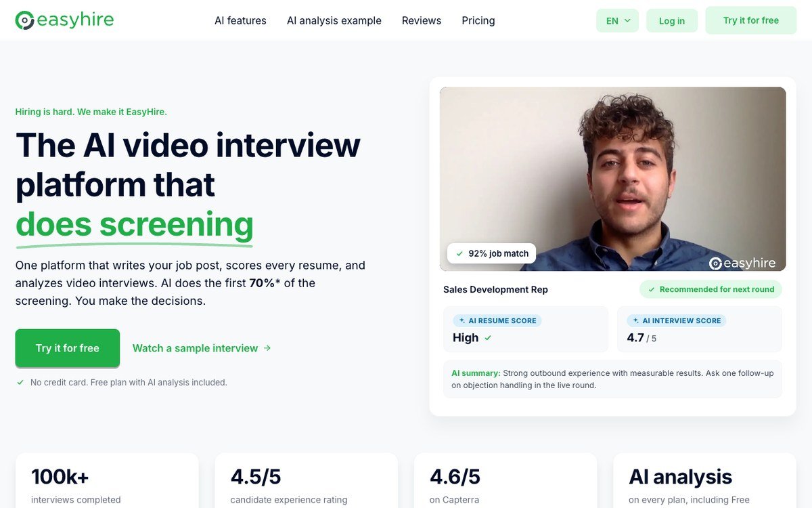Click 100k+ interviews completed stat
The width and height of the screenshot is (812, 508).
click(x=107, y=481)
